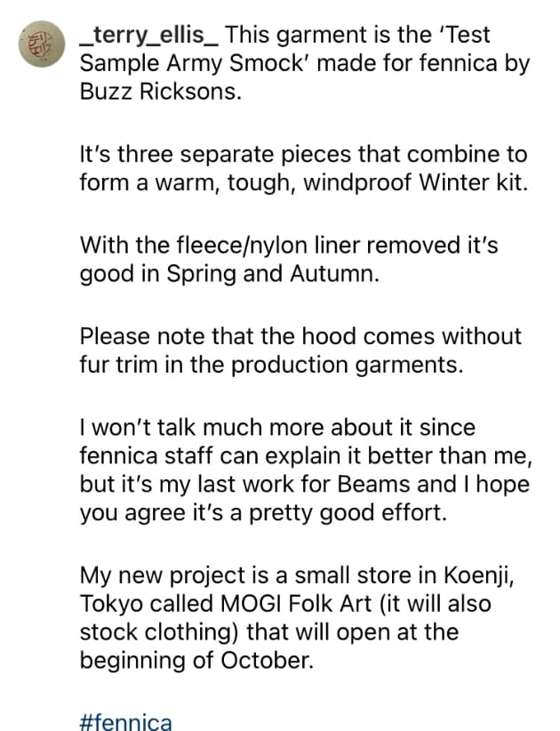Click the store name 'MOGI Folk Art'

(296, 604)
